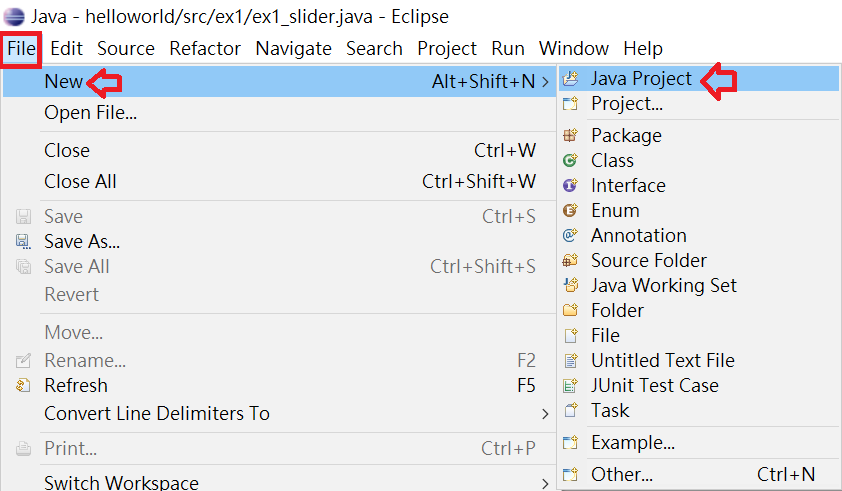842x491 pixels.
Task: Click the Refresh icon in File menu
Action: pyautogui.click(x=23, y=385)
